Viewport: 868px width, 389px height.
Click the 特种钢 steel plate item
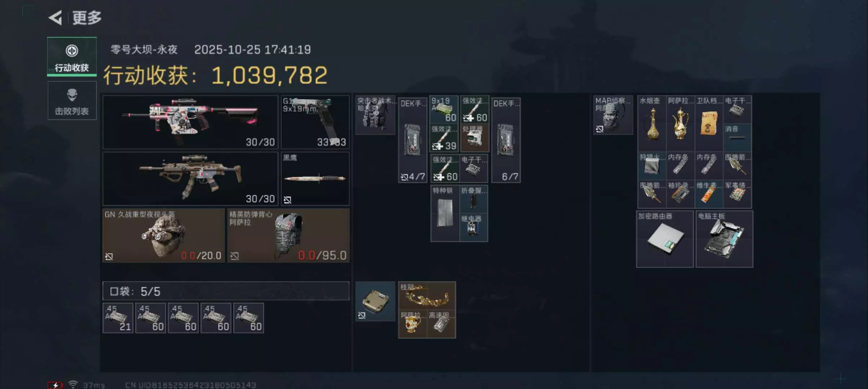click(445, 213)
